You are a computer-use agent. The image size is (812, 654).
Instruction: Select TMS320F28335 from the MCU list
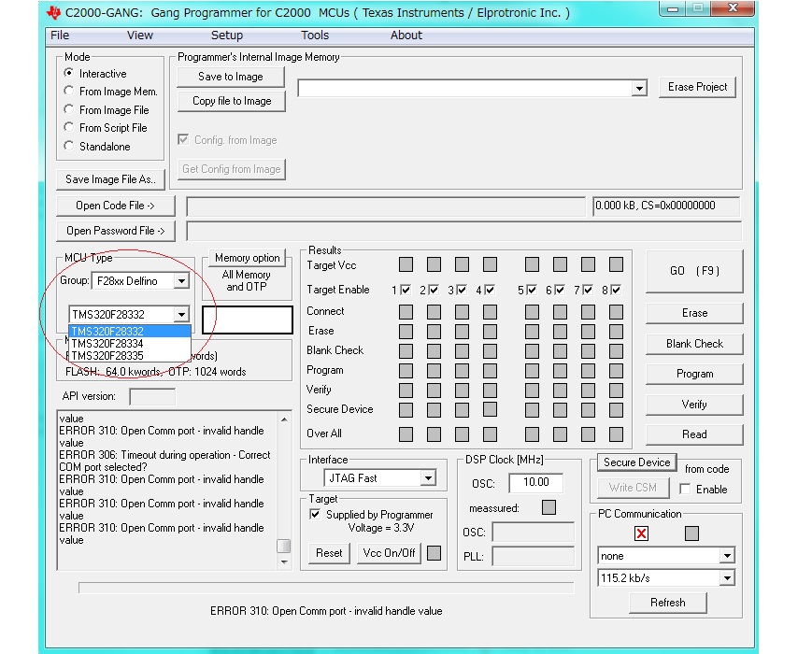(x=130, y=356)
